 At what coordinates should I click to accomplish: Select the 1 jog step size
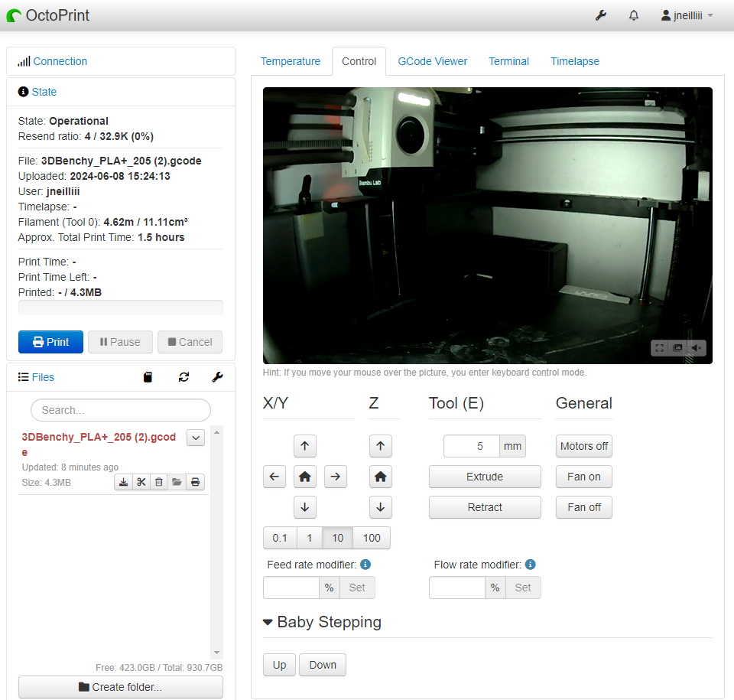[310, 538]
